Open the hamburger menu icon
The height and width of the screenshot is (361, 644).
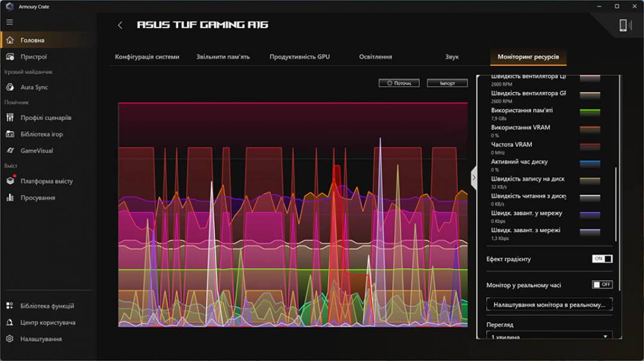point(10,22)
